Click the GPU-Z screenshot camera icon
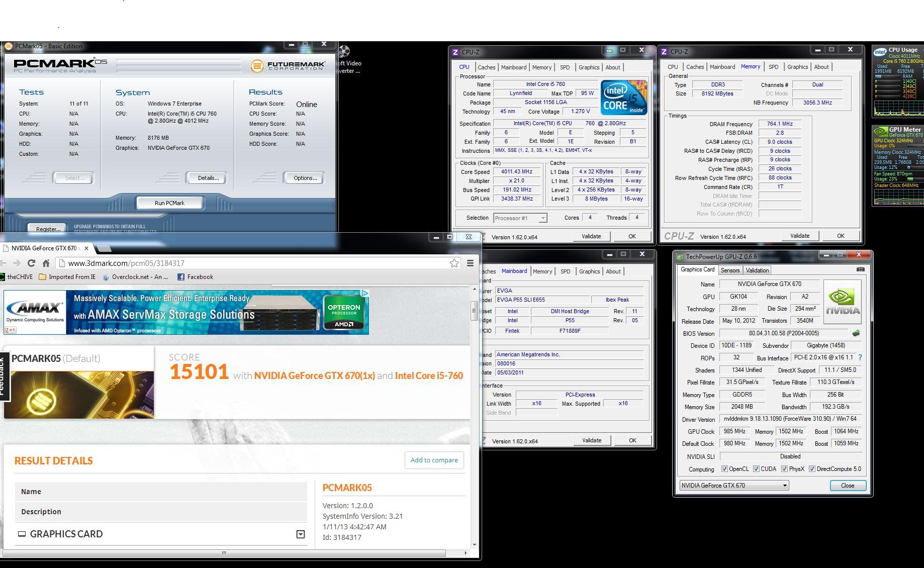924x568 pixels. pyautogui.click(x=860, y=269)
